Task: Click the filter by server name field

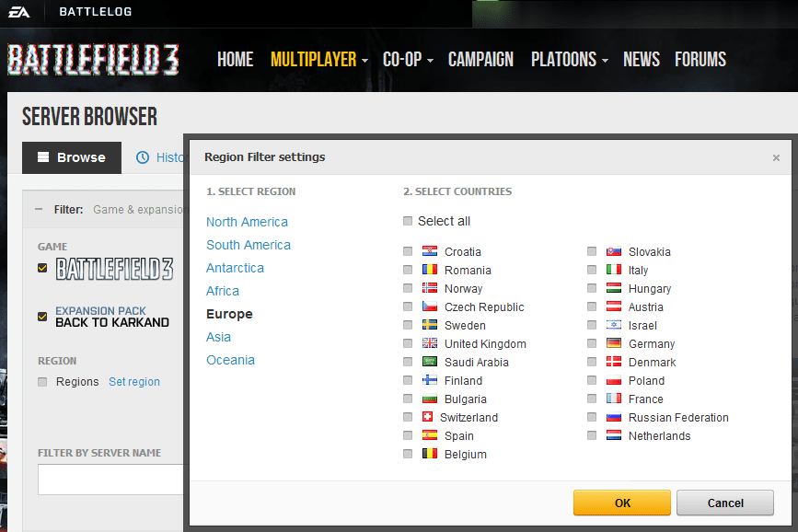Action: click(x=111, y=479)
